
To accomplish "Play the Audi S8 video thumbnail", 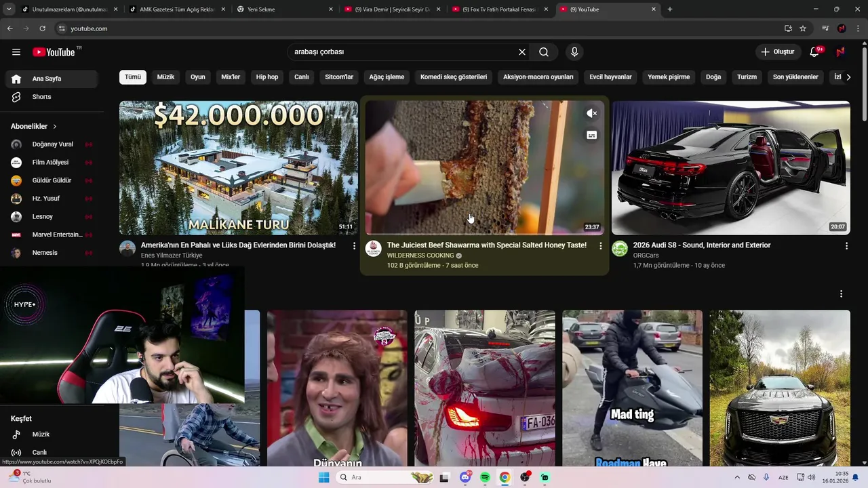I will [731, 168].
